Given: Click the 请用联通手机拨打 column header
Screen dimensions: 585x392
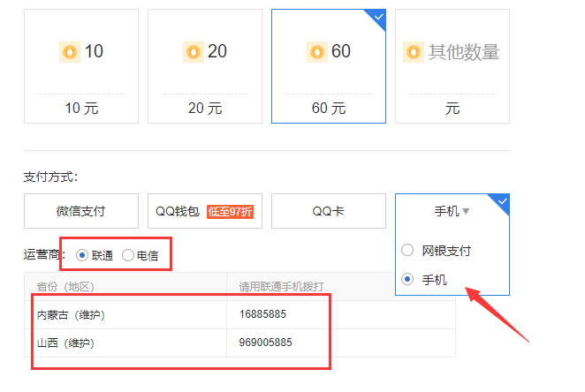Looking at the screenshot, I should (x=281, y=287).
